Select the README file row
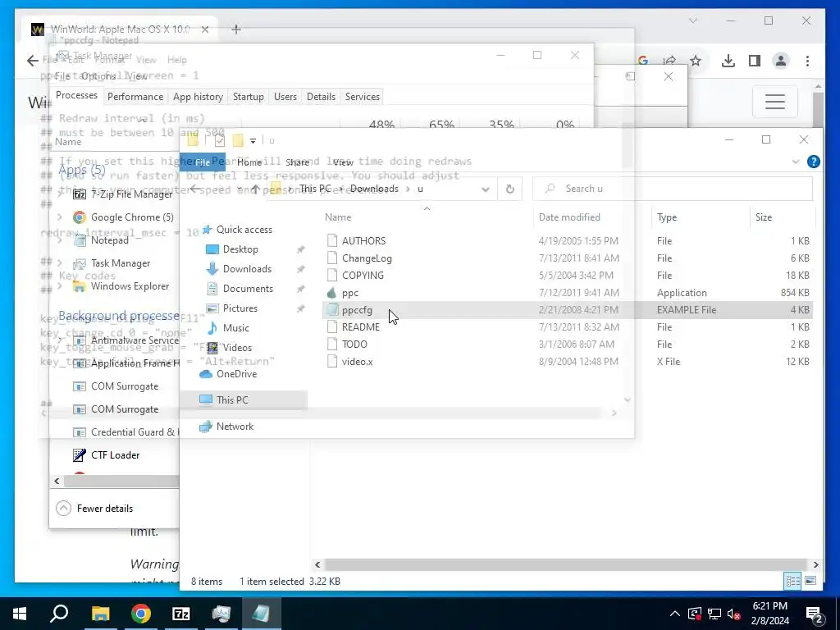Viewport: 840px width, 630px height. coord(568,326)
